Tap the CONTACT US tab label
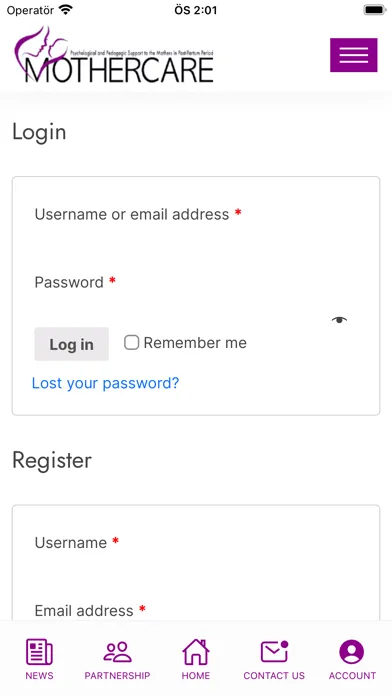 pyautogui.click(x=274, y=676)
